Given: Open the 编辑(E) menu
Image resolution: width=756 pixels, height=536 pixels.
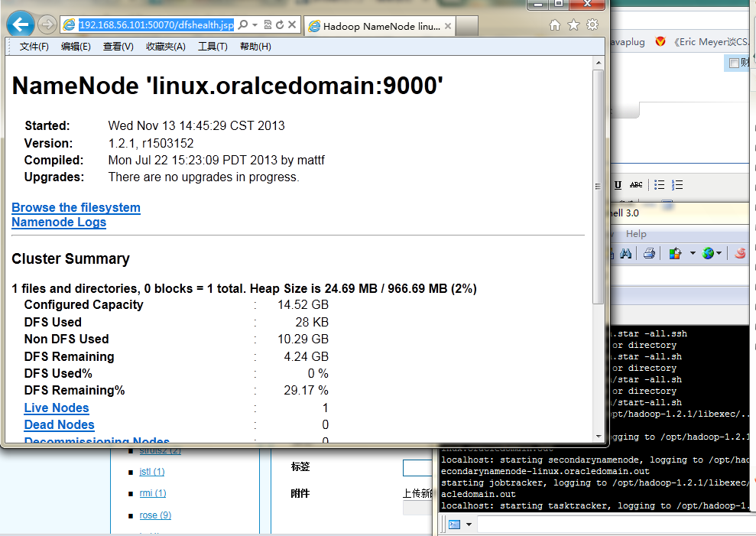Looking at the screenshot, I should tap(76, 47).
